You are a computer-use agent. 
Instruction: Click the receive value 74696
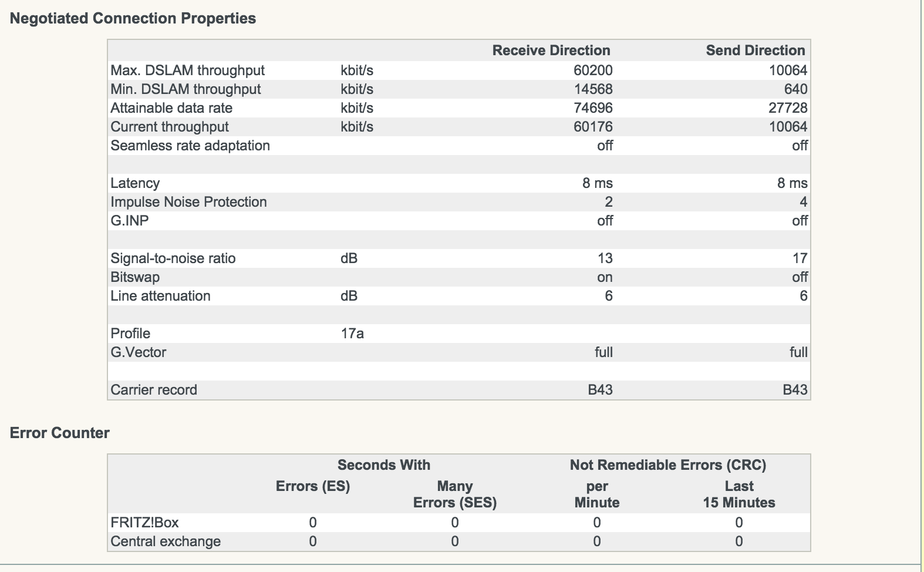593,108
